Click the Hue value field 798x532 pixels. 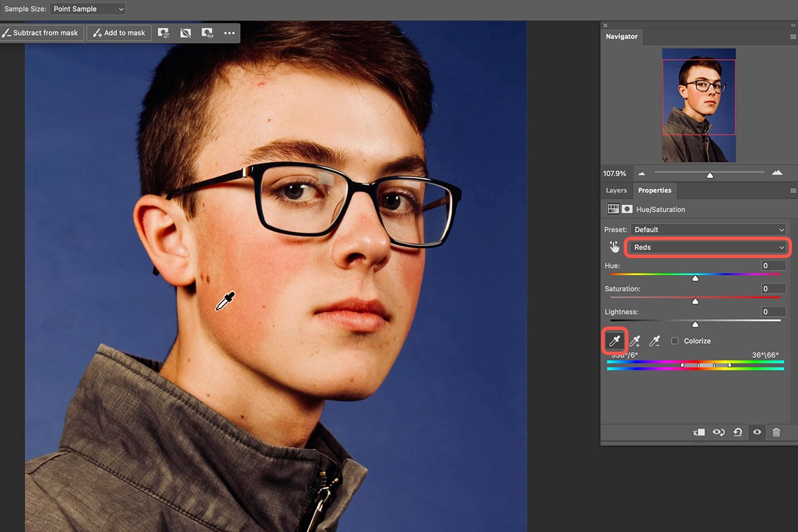coord(774,265)
